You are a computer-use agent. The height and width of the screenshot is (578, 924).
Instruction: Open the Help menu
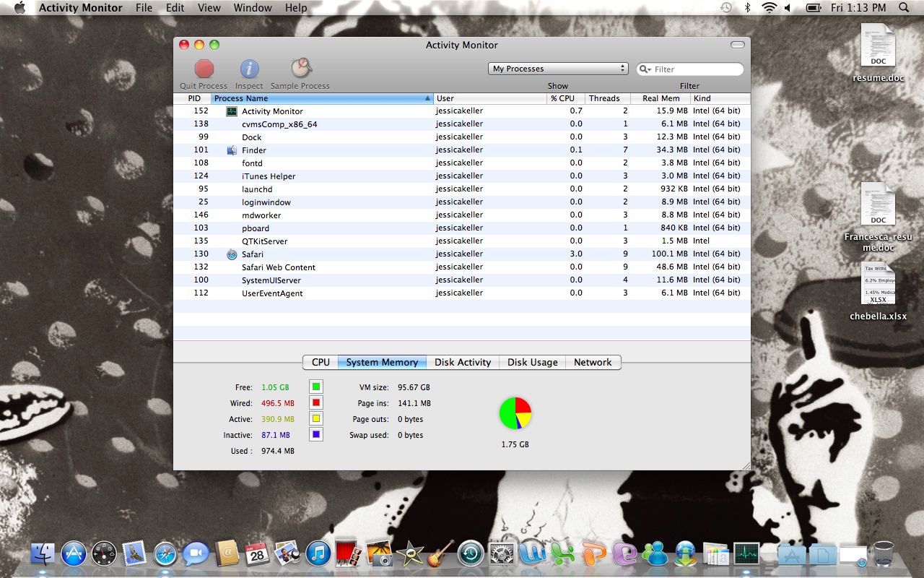296,8
